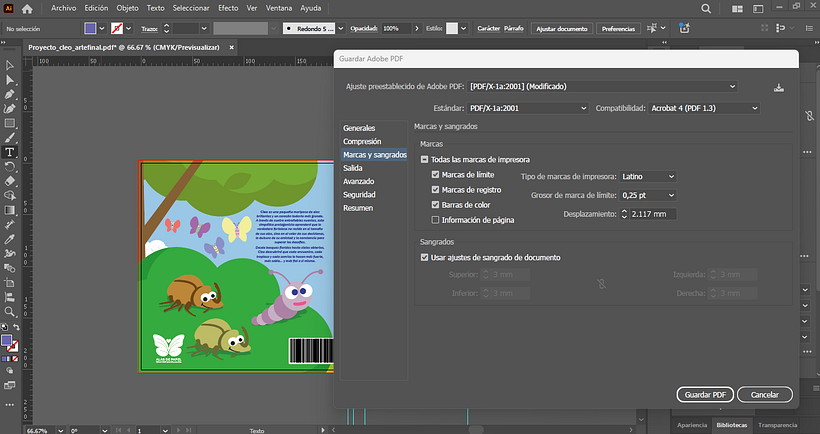The height and width of the screenshot is (434, 820).
Task: Click the Preferencias button
Action: tap(618, 29)
